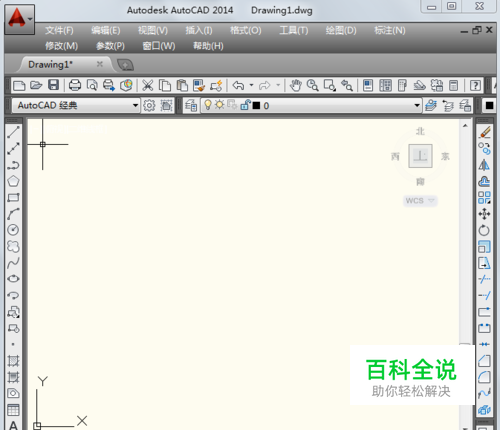Click the Make Object's Layer Current icon

431,106
